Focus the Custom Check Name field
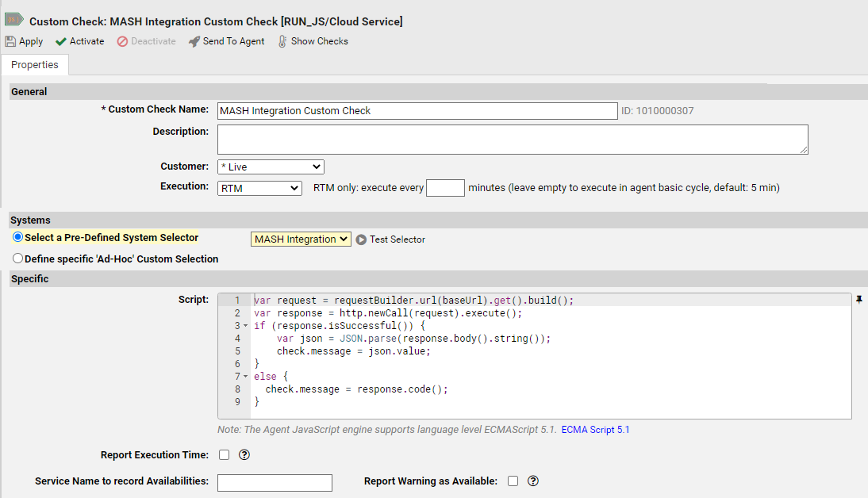This screenshot has height=498, width=868. (x=417, y=111)
